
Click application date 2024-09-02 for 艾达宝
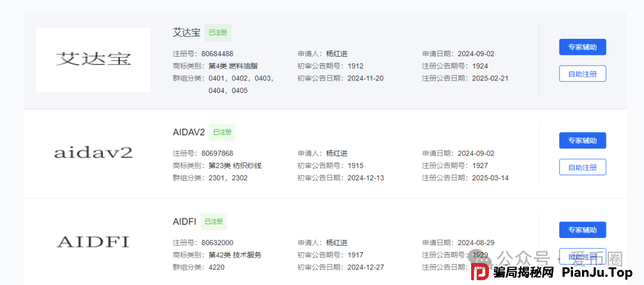pos(476,54)
